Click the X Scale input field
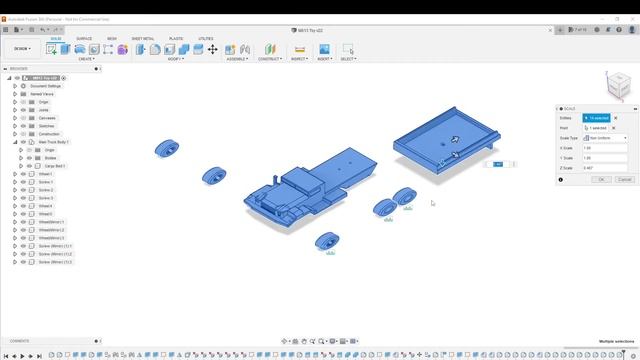The width and height of the screenshot is (640, 360). click(x=605, y=148)
